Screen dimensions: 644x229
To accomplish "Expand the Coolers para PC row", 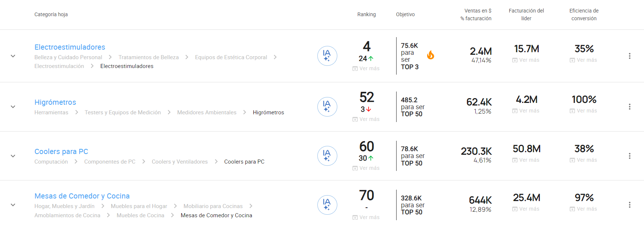I will tap(13, 156).
